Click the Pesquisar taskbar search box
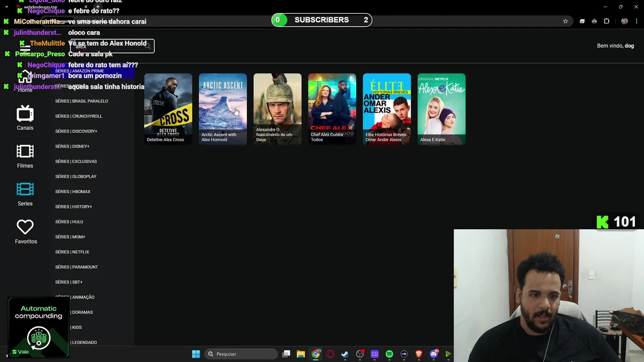This screenshot has width=644, height=362. tap(242, 354)
